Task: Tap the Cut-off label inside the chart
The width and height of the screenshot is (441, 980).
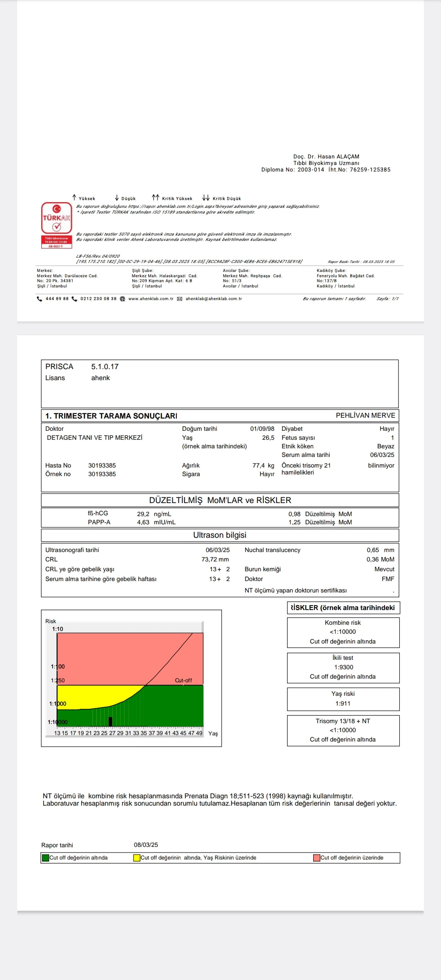Action: [183, 680]
